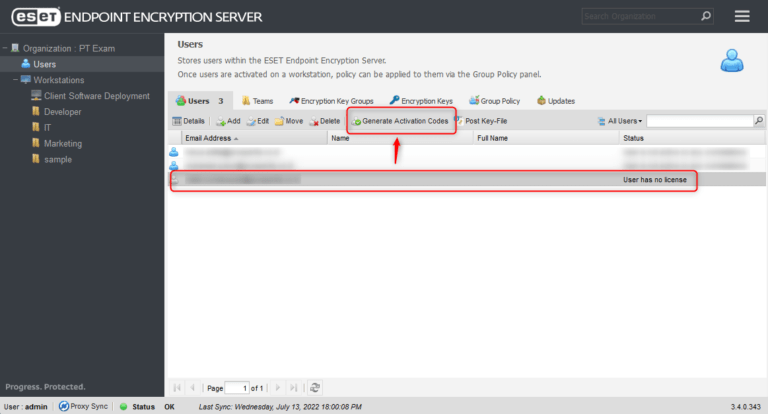Select the Marketing folder in sidebar
Viewport: 768px width, 414px height.
(62, 144)
